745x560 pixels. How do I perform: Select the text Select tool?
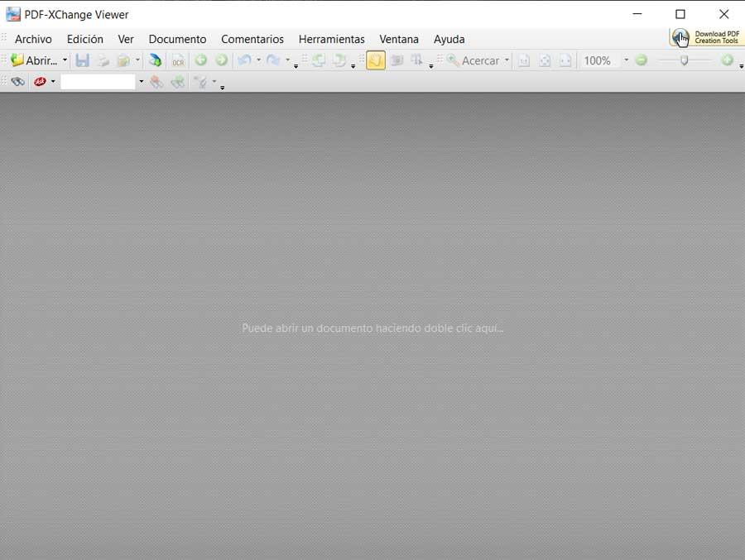tap(416, 60)
